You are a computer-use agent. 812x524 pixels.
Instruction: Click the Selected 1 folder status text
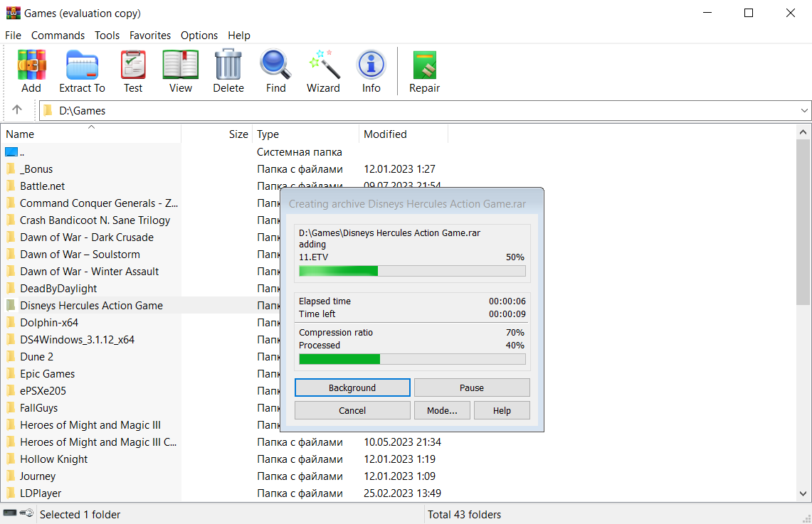coord(80,515)
